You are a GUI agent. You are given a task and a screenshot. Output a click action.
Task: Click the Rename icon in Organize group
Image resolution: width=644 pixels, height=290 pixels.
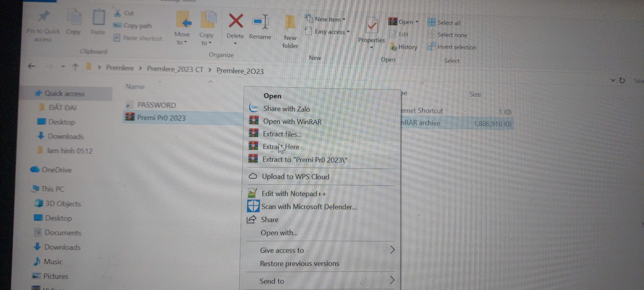click(261, 22)
